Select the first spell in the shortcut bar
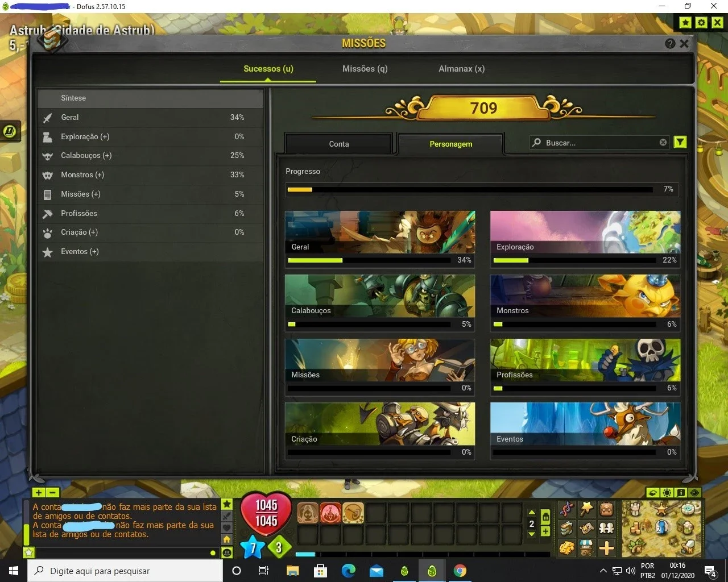Image resolution: width=728 pixels, height=582 pixels. pyautogui.click(x=308, y=513)
